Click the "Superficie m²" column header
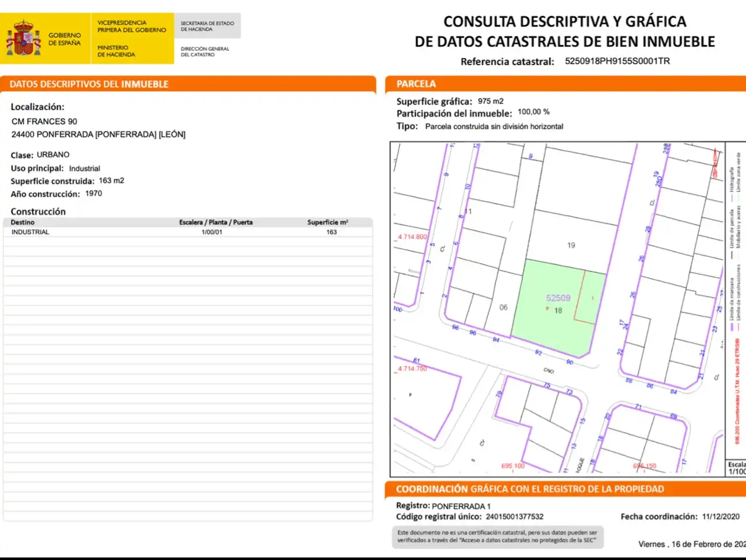The width and height of the screenshot is (746, 560). coord(327,222)
